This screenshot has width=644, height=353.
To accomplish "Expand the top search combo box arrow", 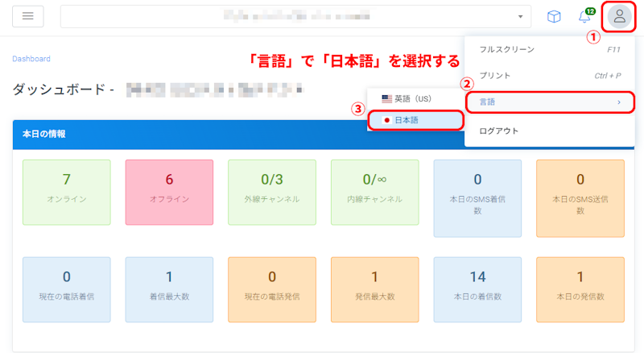I will pos(520,17).
